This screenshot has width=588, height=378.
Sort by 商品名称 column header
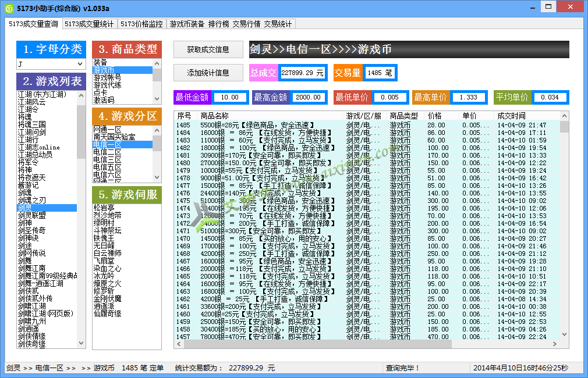(270, 116)
